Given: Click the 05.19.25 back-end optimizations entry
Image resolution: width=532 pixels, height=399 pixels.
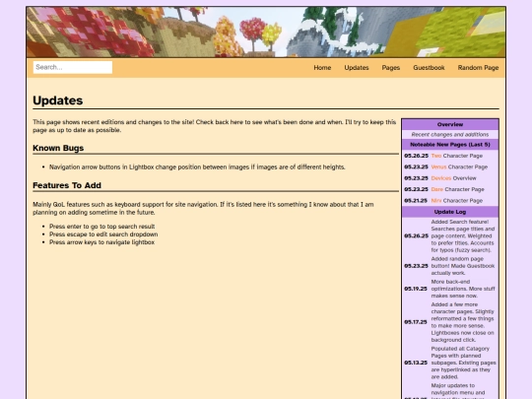Looking at the screenshot, I should tap(463, 289).
